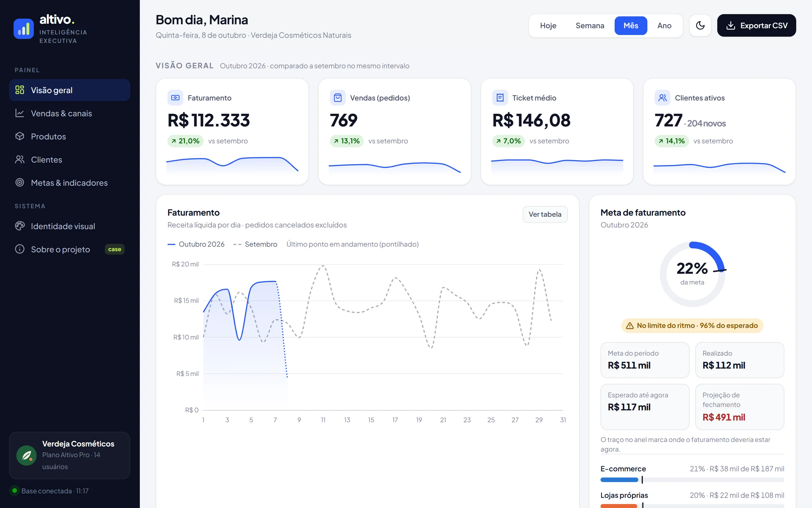
Task: Open the Produtos page
Action: point(70,136)
